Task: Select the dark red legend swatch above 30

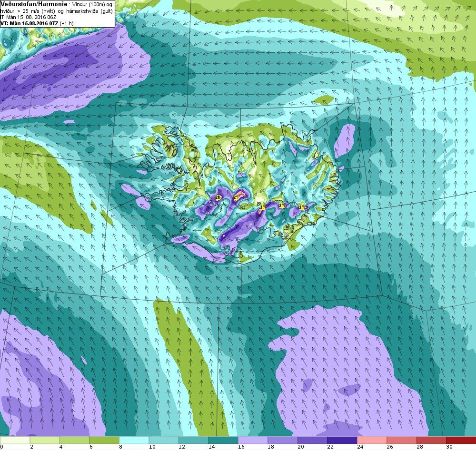Action: (x=461, y=440)
